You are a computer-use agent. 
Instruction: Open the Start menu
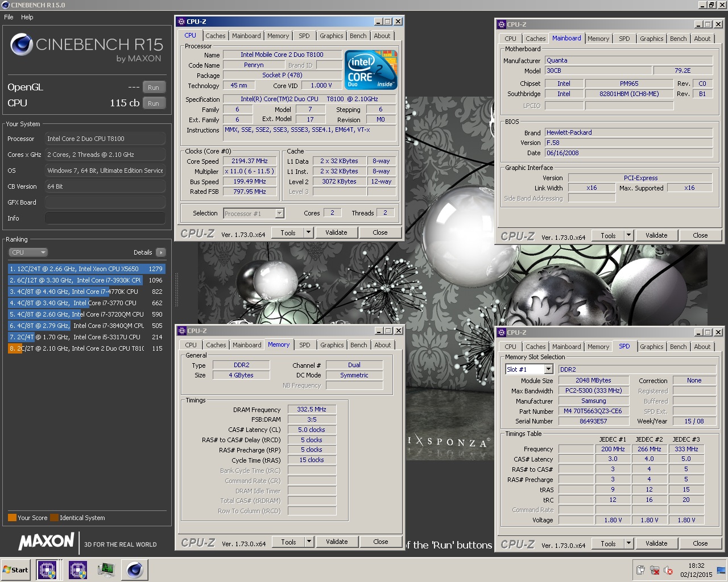point(16,570)
